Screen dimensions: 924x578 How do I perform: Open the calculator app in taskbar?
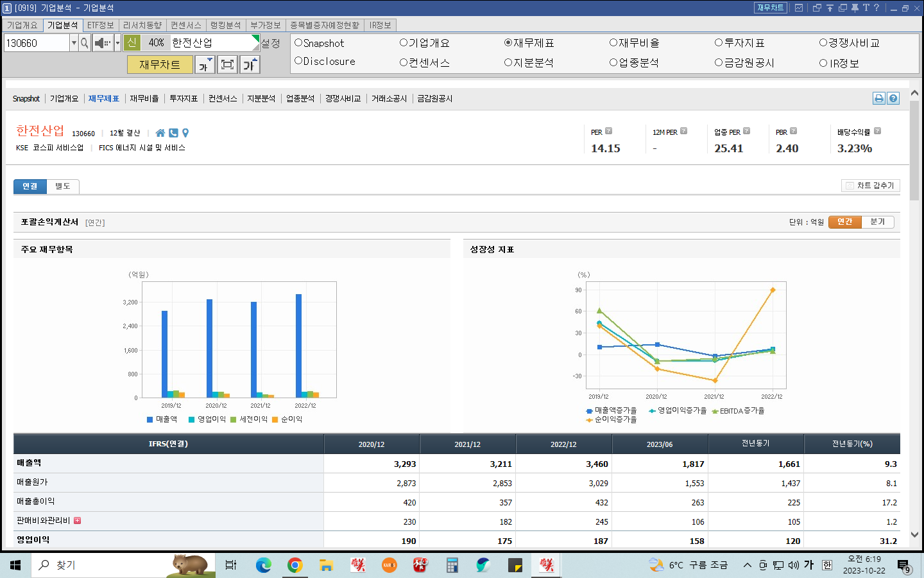pos(452,565)
